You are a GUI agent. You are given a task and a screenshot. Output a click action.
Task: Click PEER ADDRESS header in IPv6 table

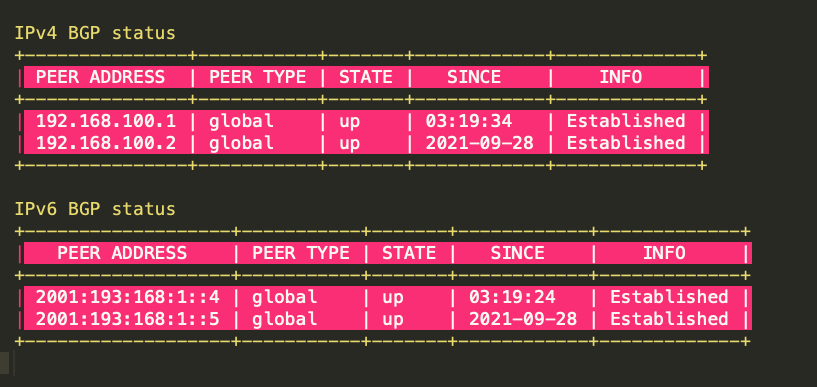[x=122, y=253]
